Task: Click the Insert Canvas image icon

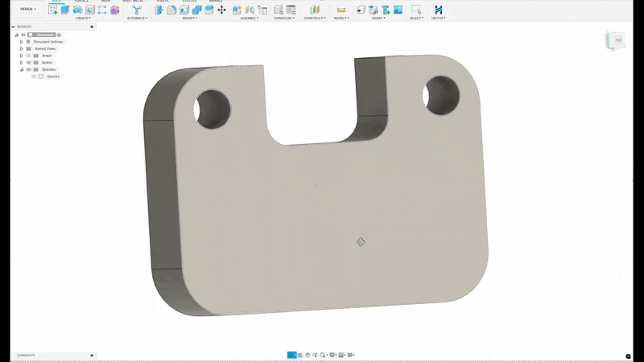Action: [x=398, y=10]
